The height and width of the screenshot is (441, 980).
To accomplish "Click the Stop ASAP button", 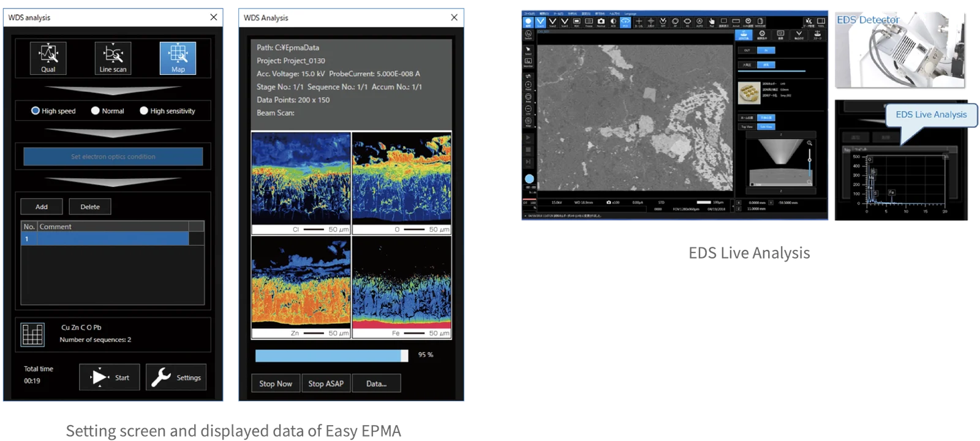I will coord(326,383).
